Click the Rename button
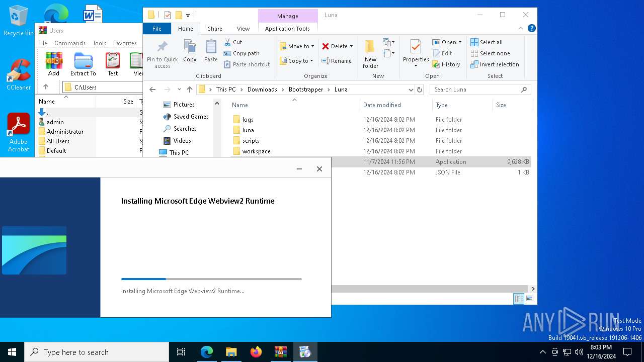 (x=337, y=61)
